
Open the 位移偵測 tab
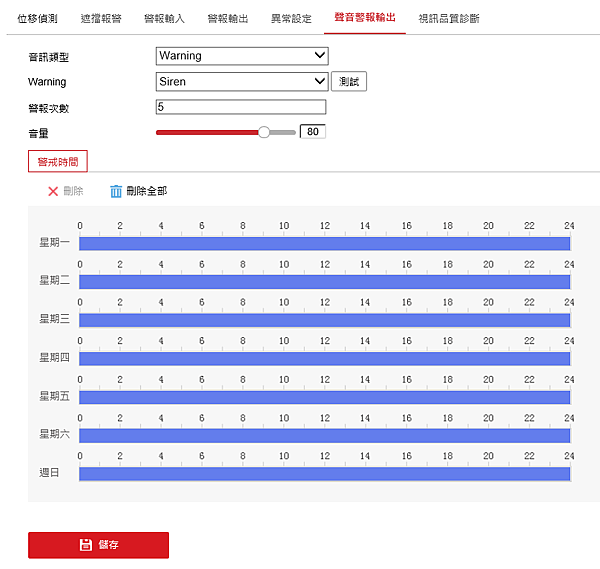(37, 18)
